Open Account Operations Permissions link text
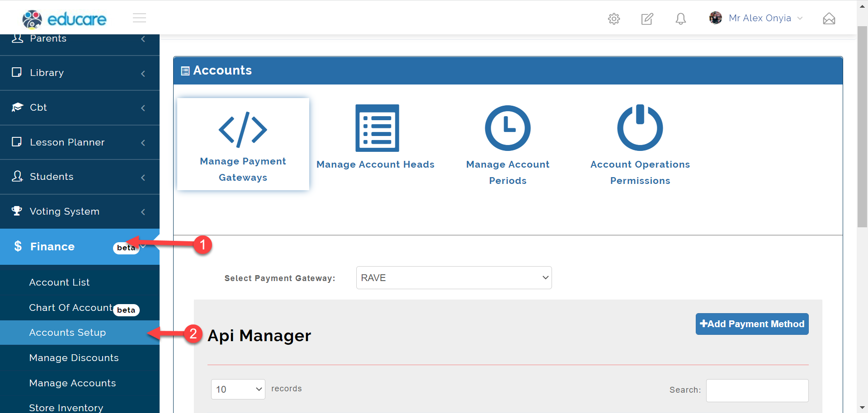This screenshot has width=868, height=413. (640, 173)
